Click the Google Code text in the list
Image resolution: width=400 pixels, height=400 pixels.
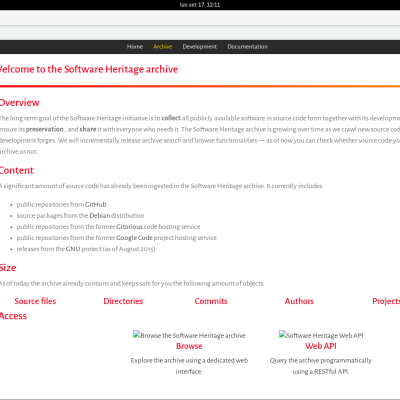point(134,238)
